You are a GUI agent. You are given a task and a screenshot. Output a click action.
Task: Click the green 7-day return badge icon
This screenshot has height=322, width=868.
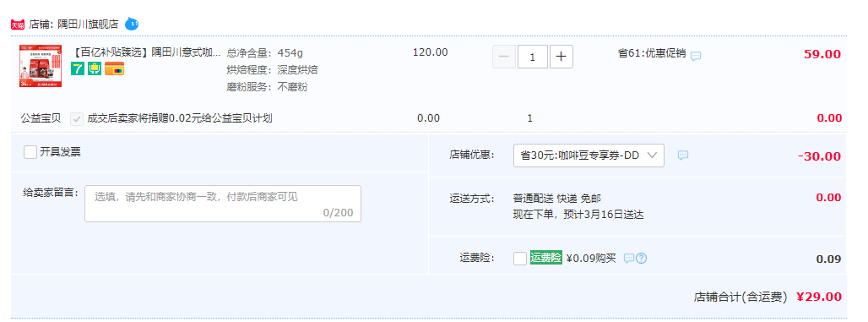[78, 68]
